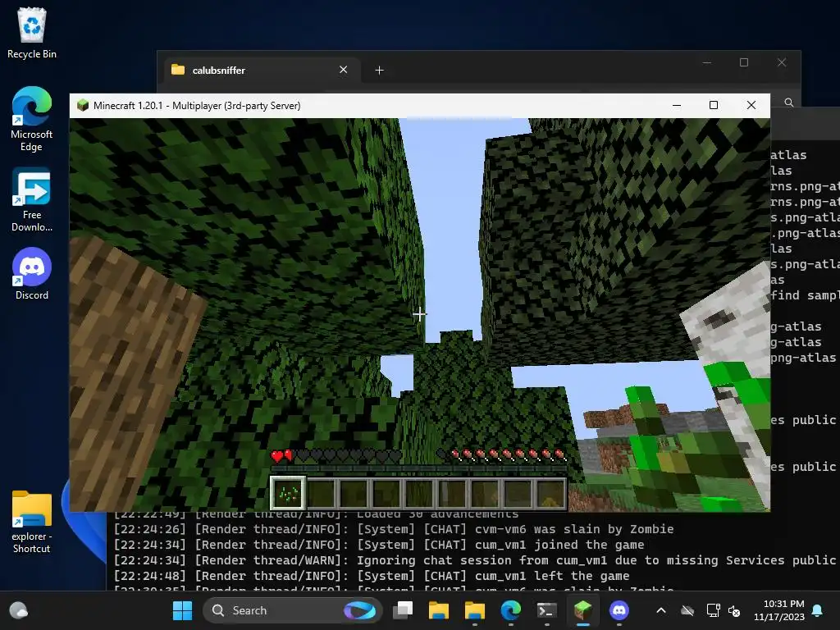Select the first hotbar slot with seeds
Screen dimensions: 840x630
288,493
